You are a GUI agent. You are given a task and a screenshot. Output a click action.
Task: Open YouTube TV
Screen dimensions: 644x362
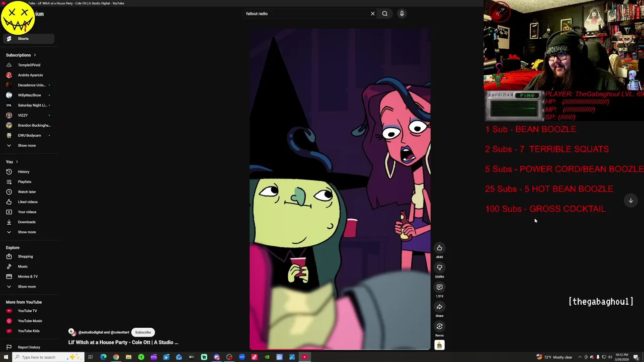(x=28, y=311)
